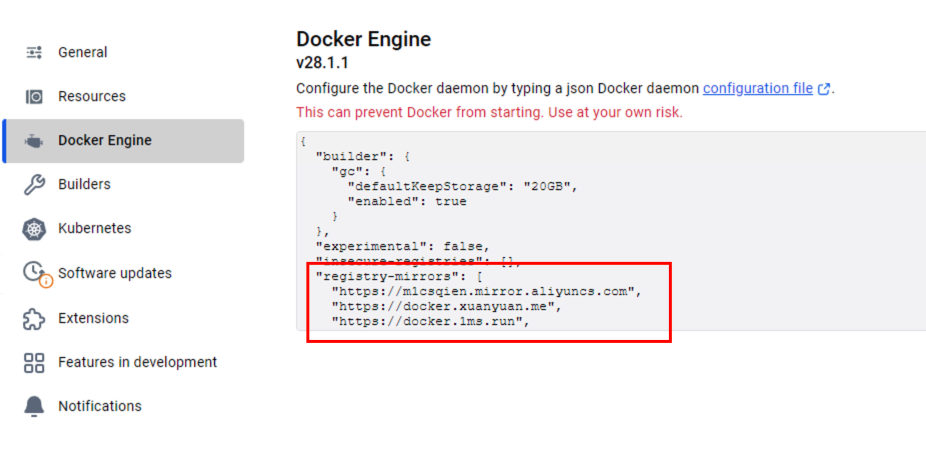Open the configuration file link

click(x=757, y=88)
